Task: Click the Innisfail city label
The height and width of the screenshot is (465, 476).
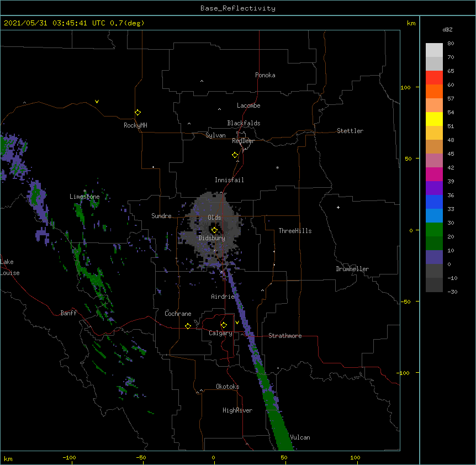Action: tap(229, 180)
